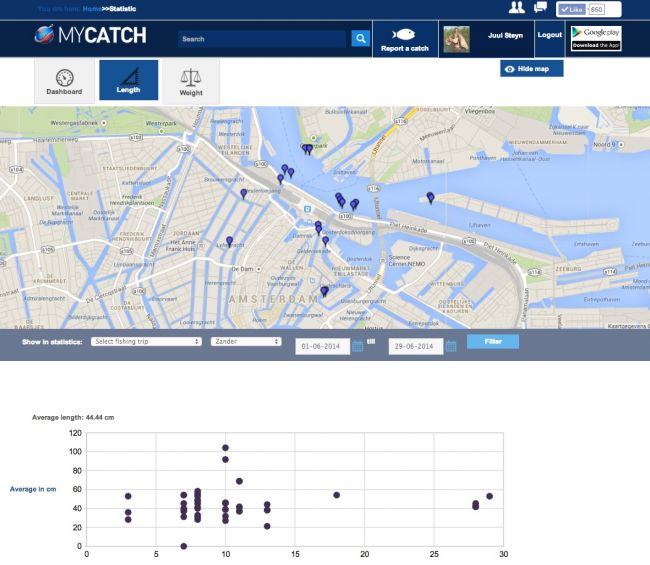650x565 pixels.
Task: Toggle Hide map button
Action: click(x=531, y=69)
